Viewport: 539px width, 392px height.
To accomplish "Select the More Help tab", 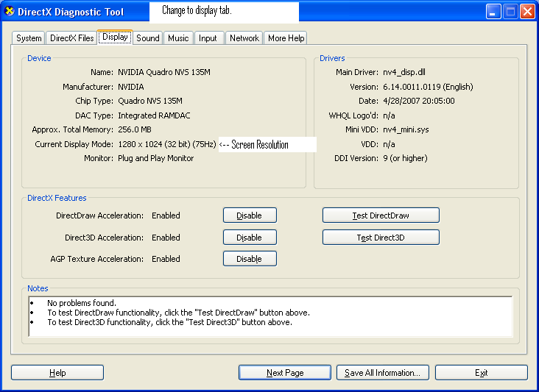I will coord(286,38).
